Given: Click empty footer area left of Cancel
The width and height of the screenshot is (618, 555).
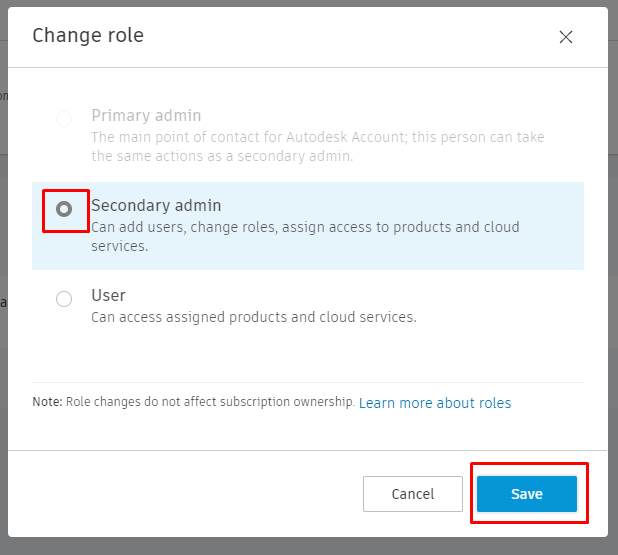Looking at the screenshot, I should point(190,494).
